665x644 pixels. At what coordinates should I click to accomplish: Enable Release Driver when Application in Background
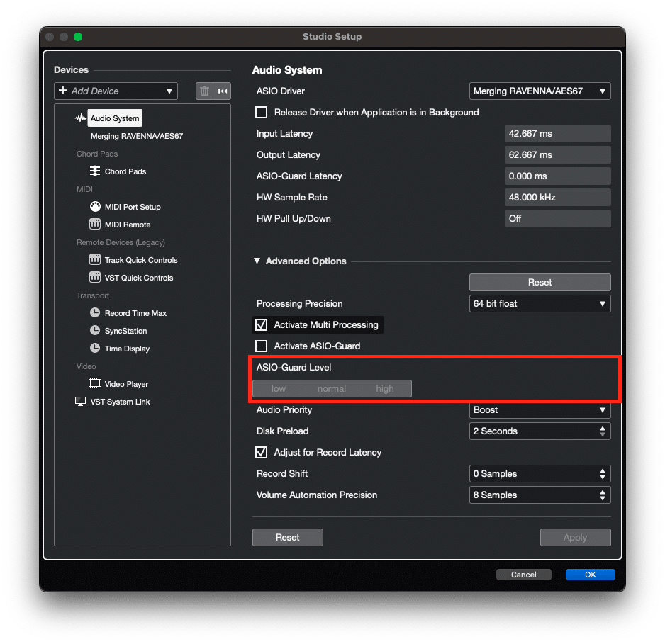point(262,113)
